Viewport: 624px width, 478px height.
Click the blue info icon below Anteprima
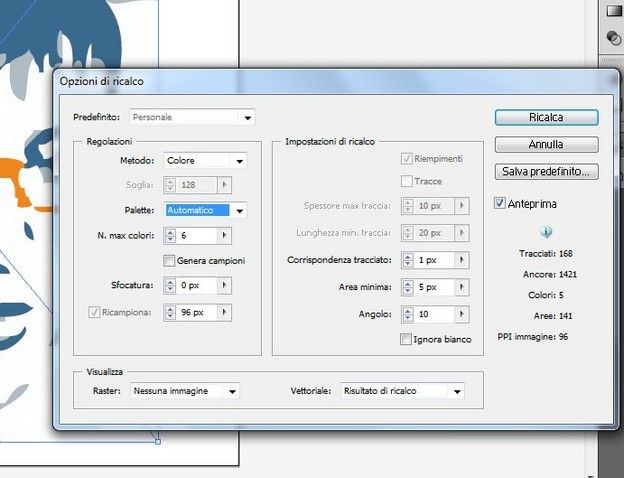[x=546, y=232]
